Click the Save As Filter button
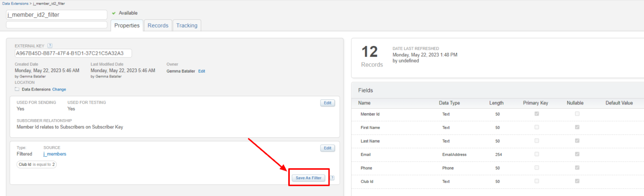This screenshot has width=644, height=196. pos(309,178)
